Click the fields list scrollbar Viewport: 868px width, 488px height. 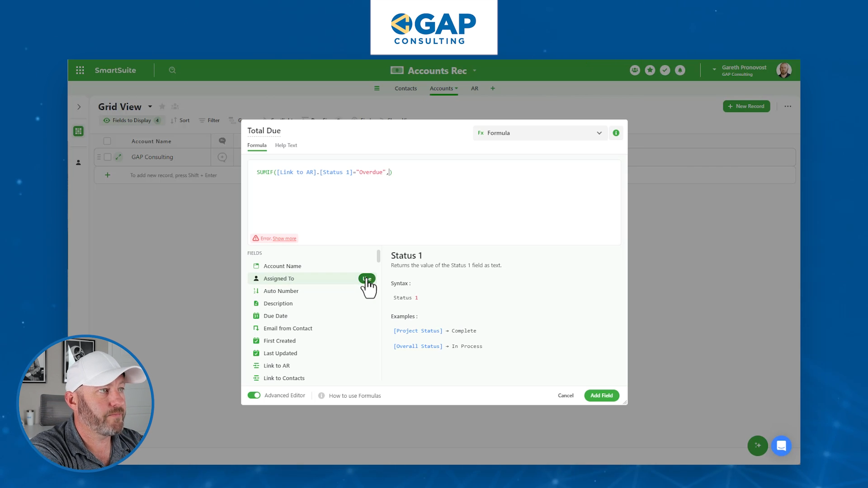[x=378, y=256]
